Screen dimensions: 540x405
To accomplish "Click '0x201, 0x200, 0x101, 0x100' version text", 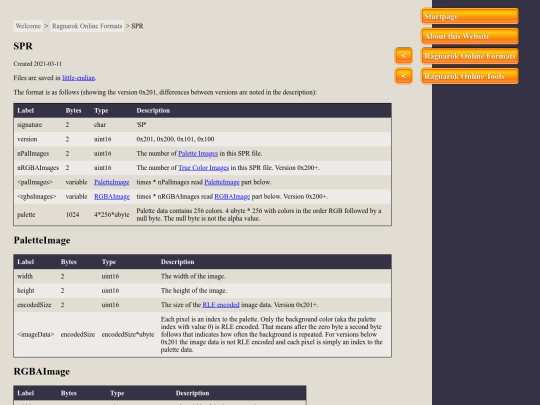I will coord(175,139).
